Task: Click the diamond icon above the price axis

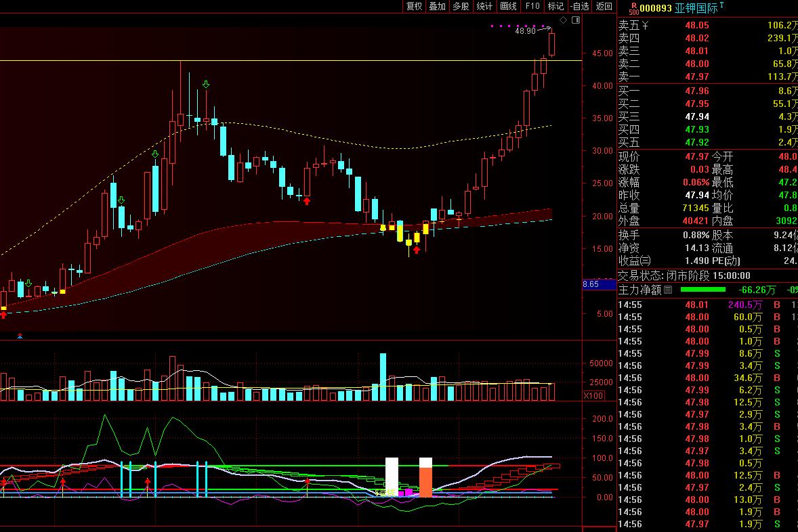Action: (x=564, y=20)
